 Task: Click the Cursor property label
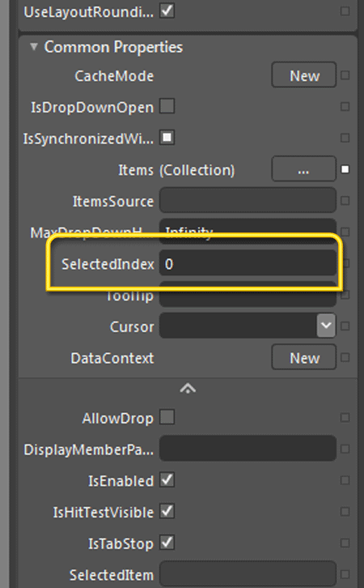click(x=132, y=326)
